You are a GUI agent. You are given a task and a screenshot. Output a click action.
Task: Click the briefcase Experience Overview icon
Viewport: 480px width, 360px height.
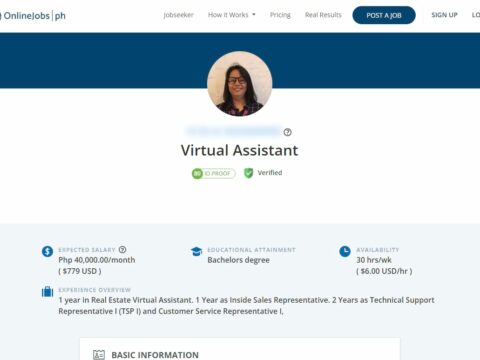47,292
